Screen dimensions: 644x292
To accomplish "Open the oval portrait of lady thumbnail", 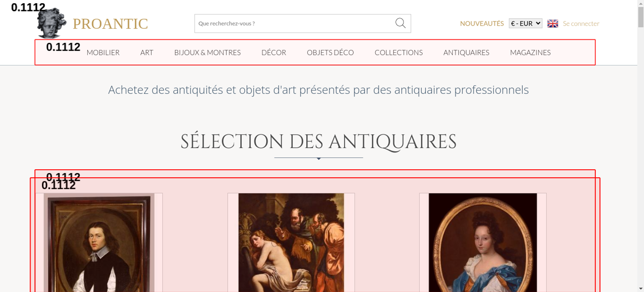I will [x=483, y=242].
